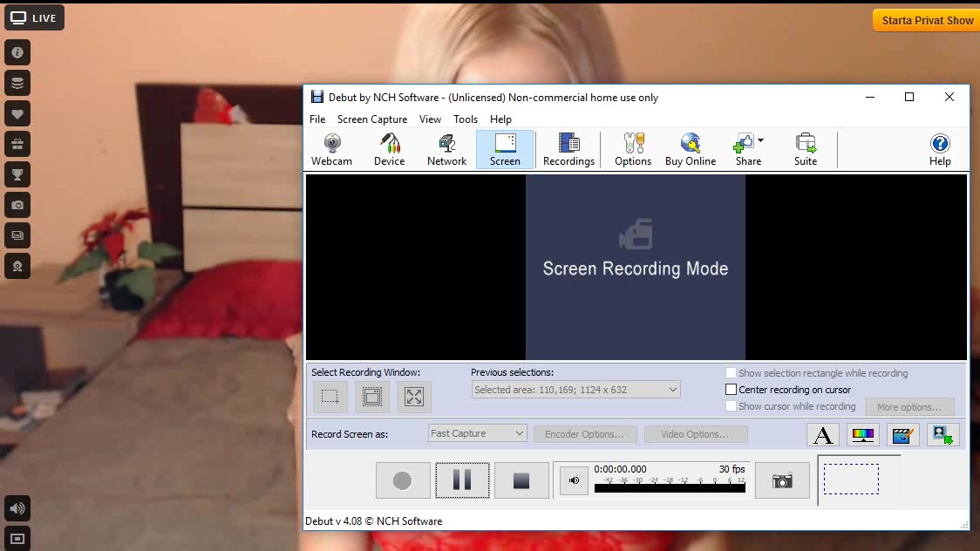This screenshot has width=980, height=551.
Task: Expand the Share dropdown arrow
Action: pos(760,141)
